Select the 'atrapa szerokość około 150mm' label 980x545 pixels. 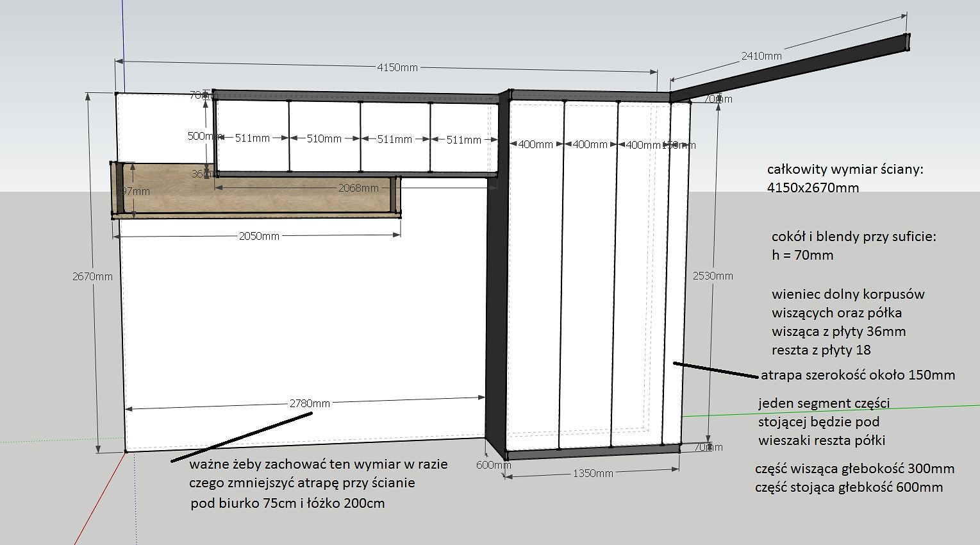pyautogui.click(x=858, y=375)
